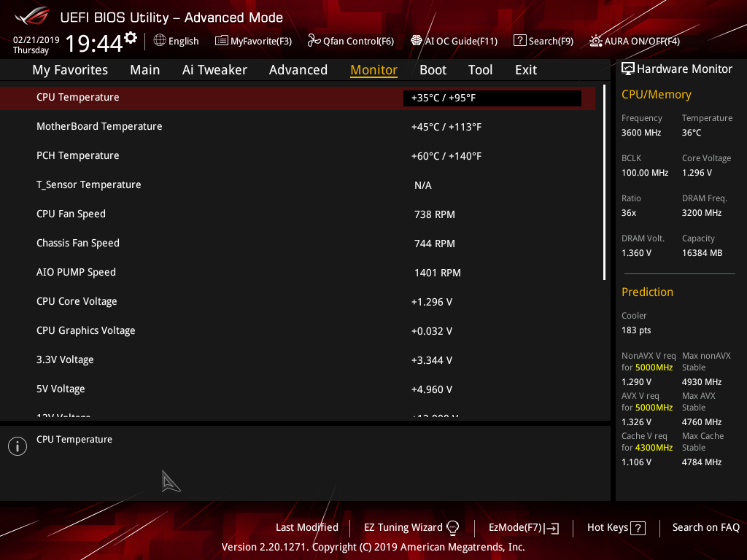Image resolution: width=747 pixels, height=560 pixels.
Task: Click the 5000MHz NonAVX prediction value
Action: (654, 367)
